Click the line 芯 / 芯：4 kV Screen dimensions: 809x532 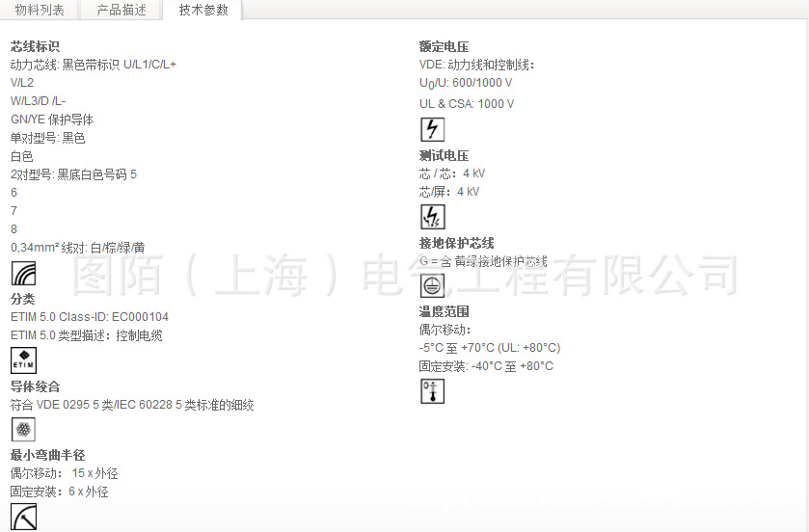(452, 173)
